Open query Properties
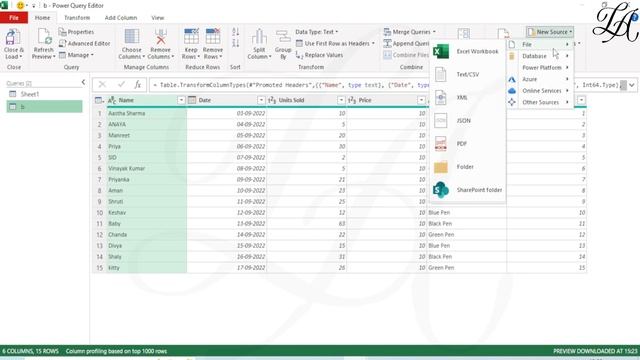The width and height of the screenshot is (640, 360). click(x=76, y=32)
